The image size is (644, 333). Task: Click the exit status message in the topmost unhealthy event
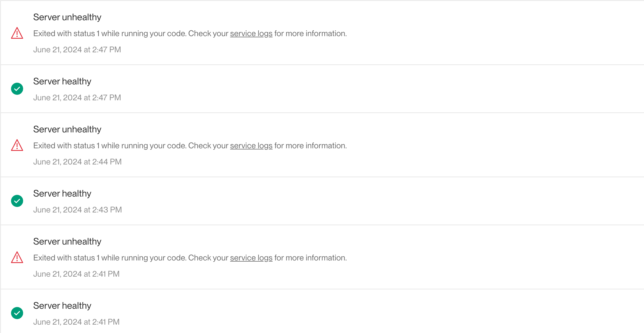pos(190,34)
